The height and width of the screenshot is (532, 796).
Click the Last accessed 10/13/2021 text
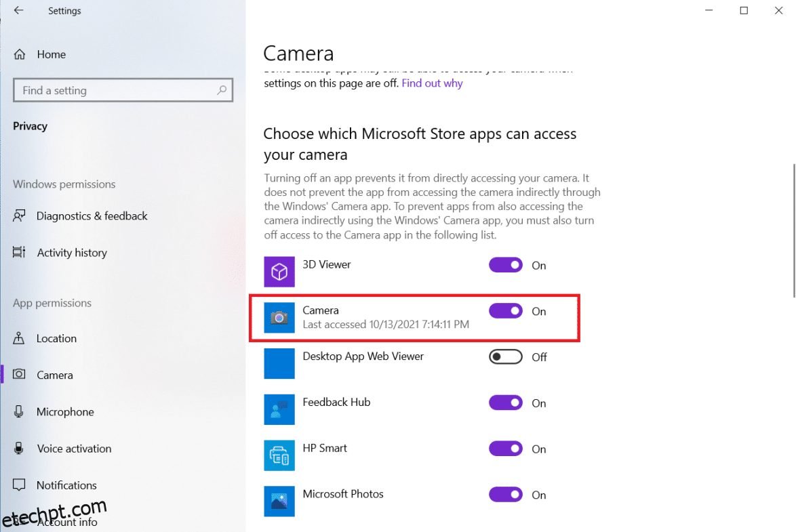(x=386, y=325)
